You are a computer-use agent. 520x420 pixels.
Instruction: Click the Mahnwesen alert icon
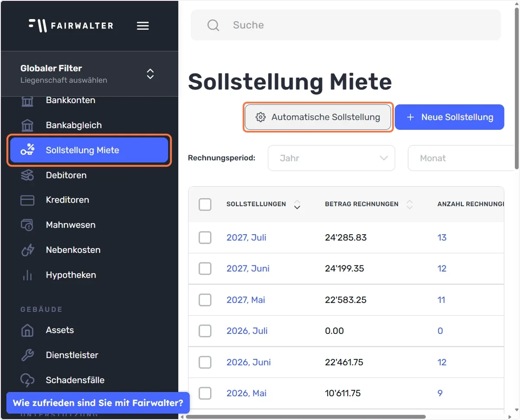(27, 225)
